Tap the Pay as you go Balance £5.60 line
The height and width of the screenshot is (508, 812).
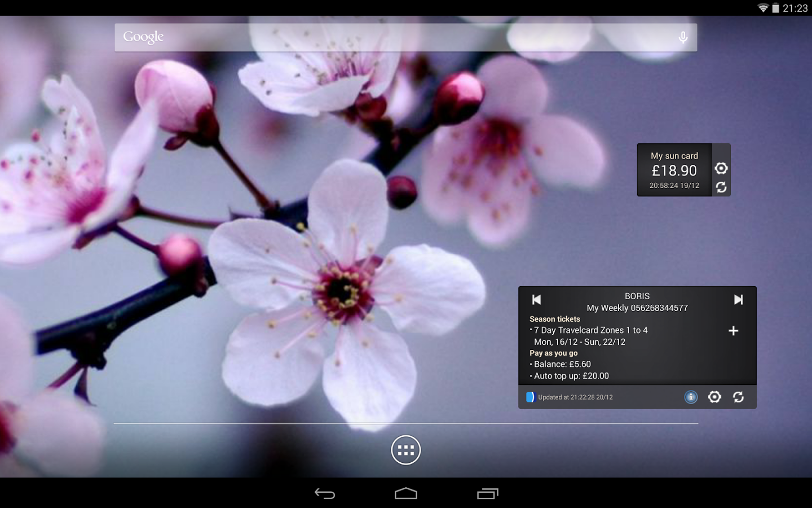point(562,364)
